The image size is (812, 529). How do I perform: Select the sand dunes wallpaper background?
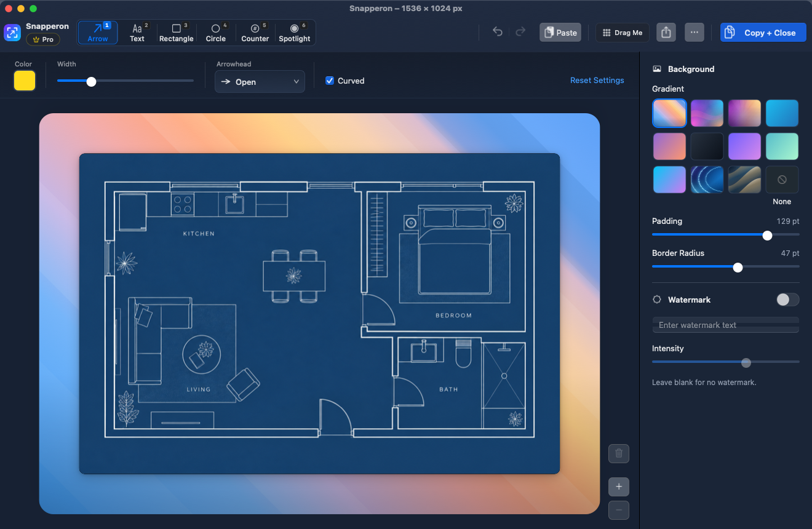744,180
